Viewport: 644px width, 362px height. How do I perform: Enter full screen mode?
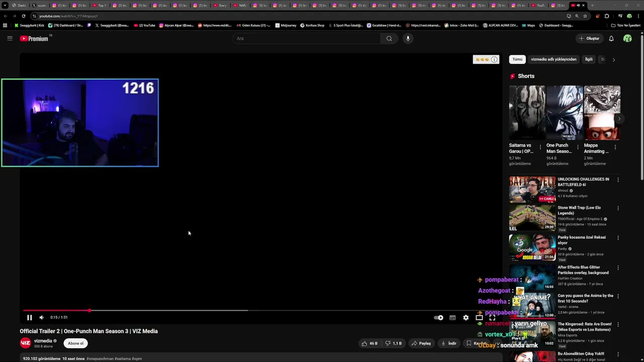[493, 318]
